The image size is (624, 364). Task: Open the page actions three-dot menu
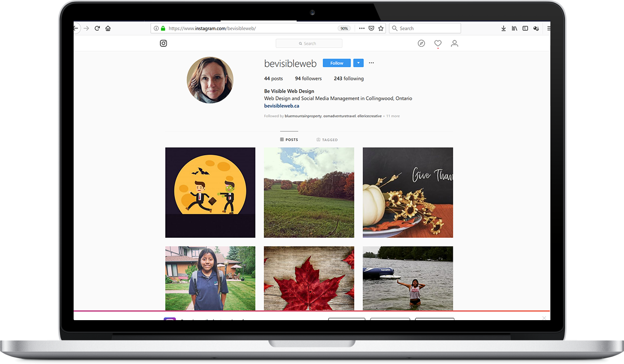click(361, 28)
